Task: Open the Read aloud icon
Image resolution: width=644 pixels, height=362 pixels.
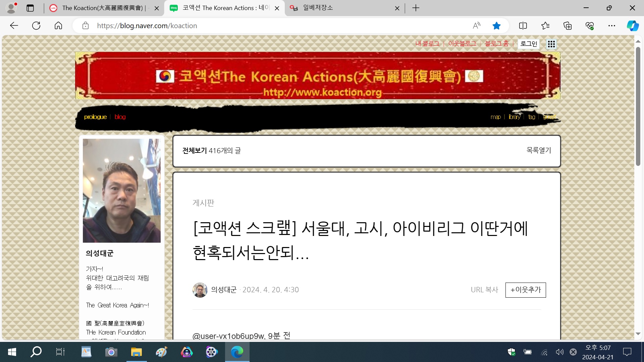Action: (476, 26)
